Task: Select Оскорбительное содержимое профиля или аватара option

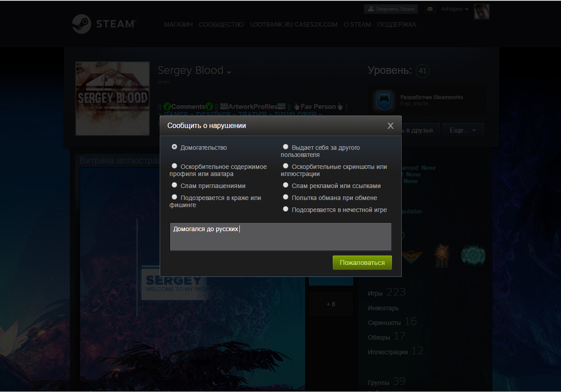Action: (174, 166)
